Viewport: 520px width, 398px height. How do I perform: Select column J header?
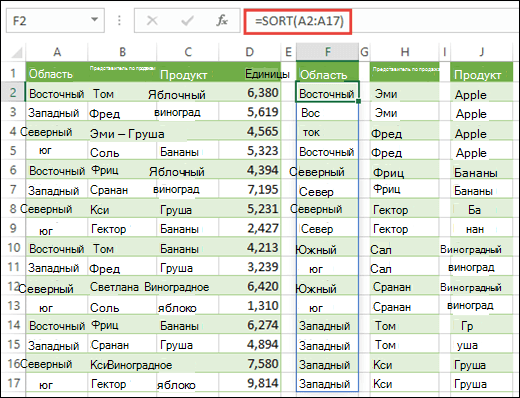[x=482, y=52]
